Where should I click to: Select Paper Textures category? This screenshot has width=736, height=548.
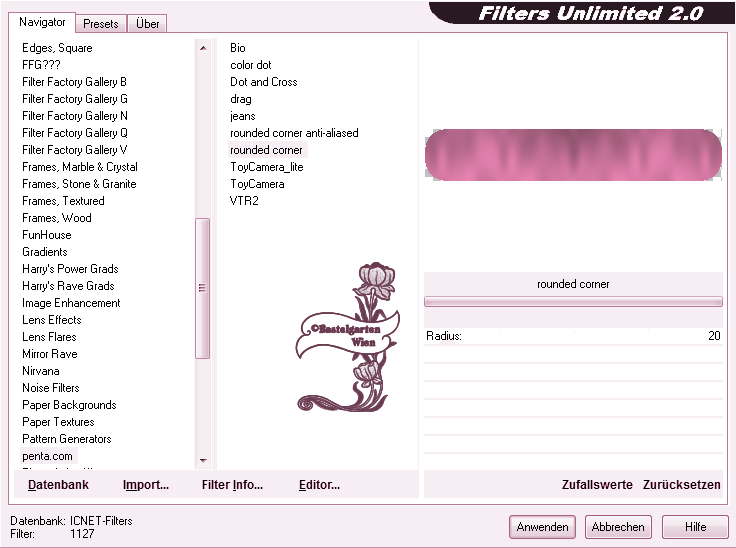[x=58, y=422]
